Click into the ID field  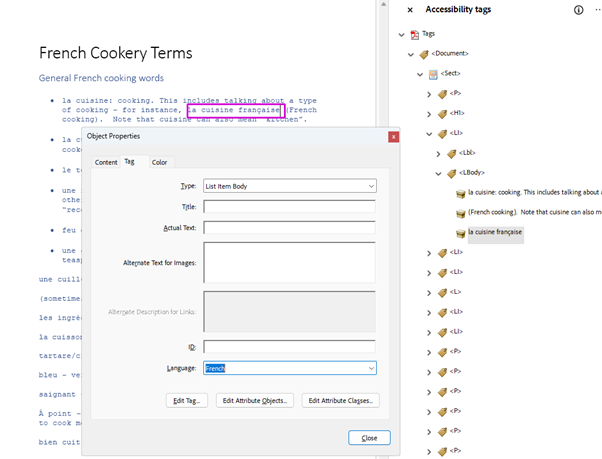coord(289,347)
